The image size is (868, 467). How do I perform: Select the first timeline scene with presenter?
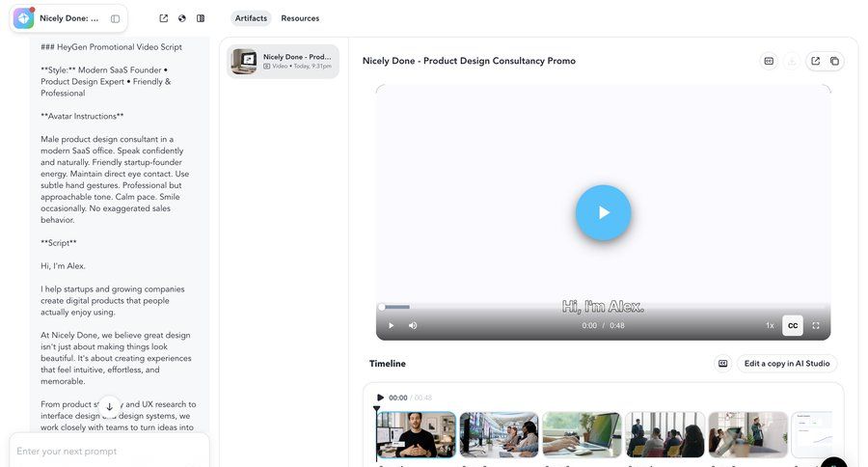417,435
